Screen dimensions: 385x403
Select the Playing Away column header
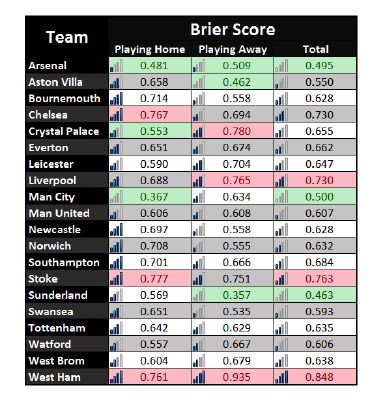pyautogui.click(x=233, y=49)
